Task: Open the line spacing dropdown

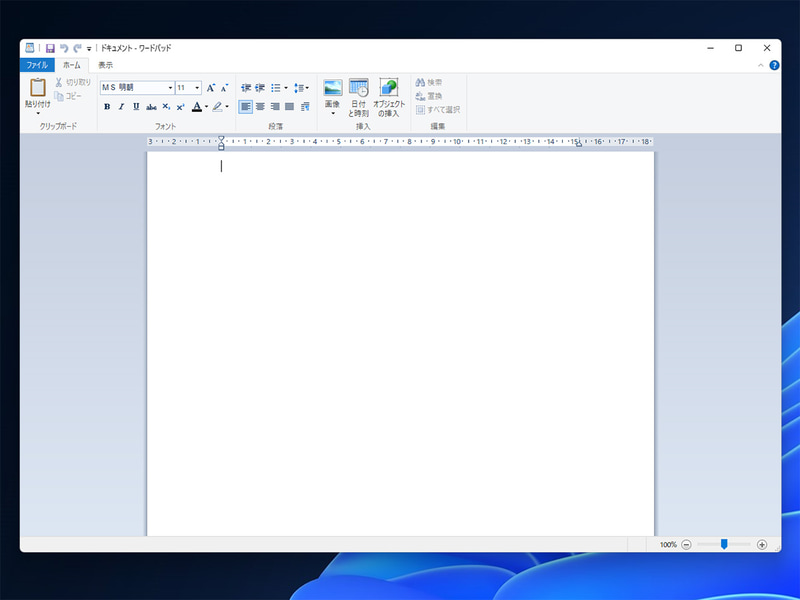Action: [302, 88]
